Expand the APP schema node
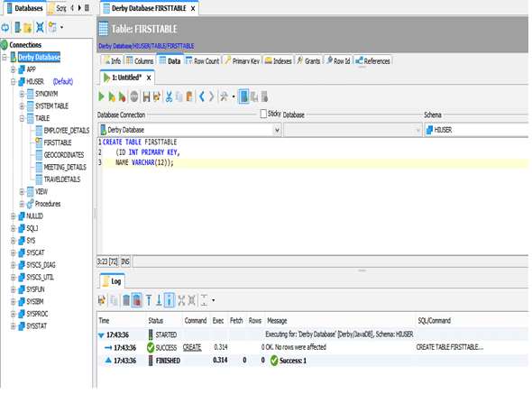Image resolution: width=532 pixels, height=394 pixels. coord(13,69)
